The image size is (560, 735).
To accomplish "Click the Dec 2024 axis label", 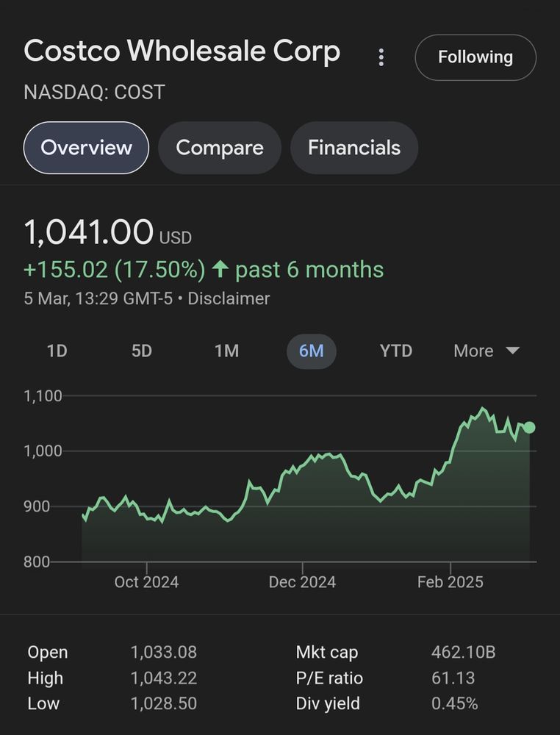I will tap(302, 582).
